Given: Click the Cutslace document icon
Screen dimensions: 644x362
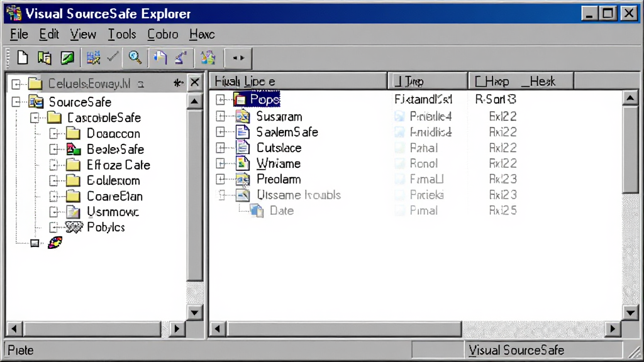Looking at the screenshot, I should pos(243,148).
